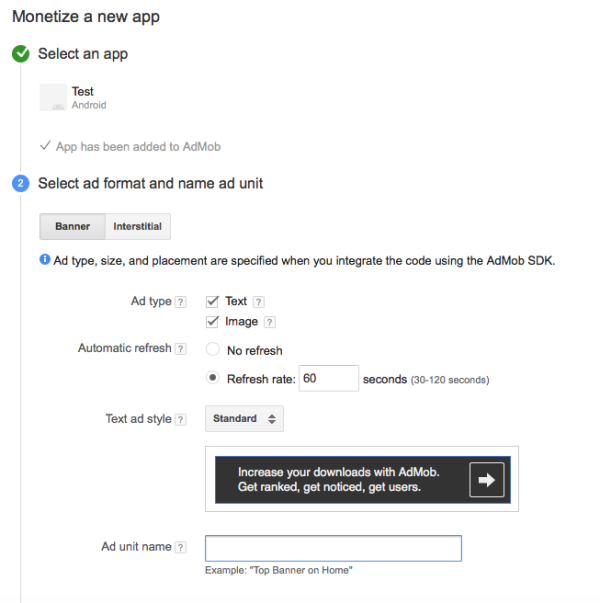Click the Test app thumbnail icon
The width and height of the screenshot is (600, 603).
click(53, 98)
